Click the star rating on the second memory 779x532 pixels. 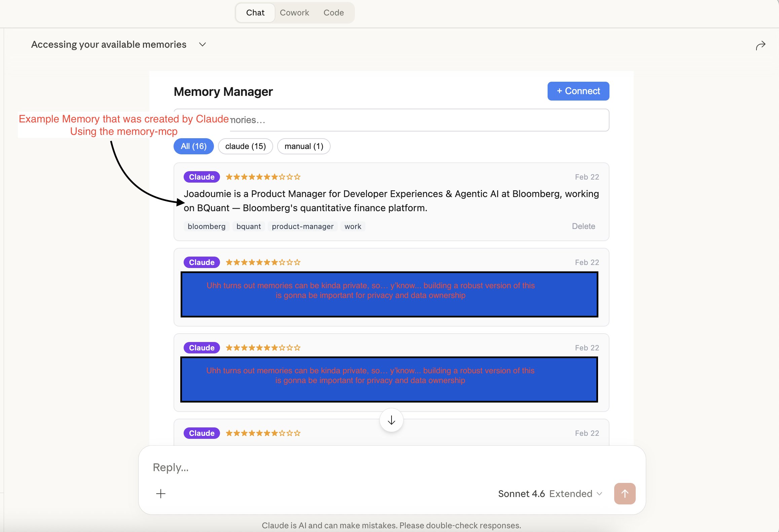click(263, 262)
